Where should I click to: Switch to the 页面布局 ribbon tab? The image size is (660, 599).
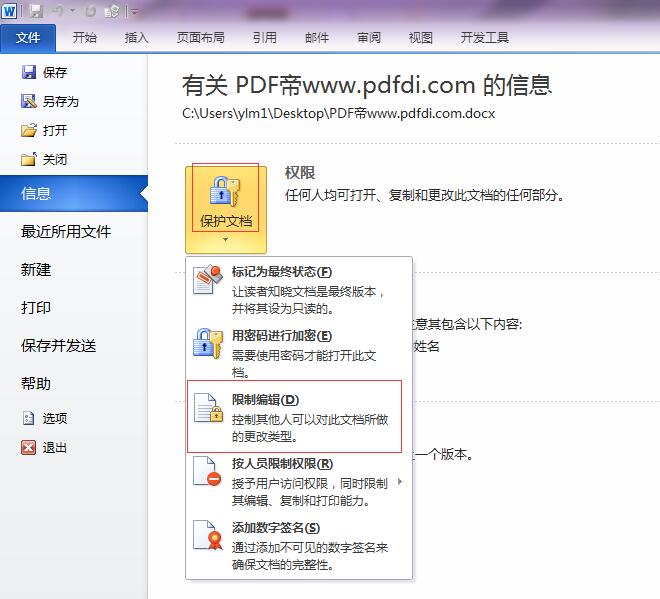click(x=200, y=38)
